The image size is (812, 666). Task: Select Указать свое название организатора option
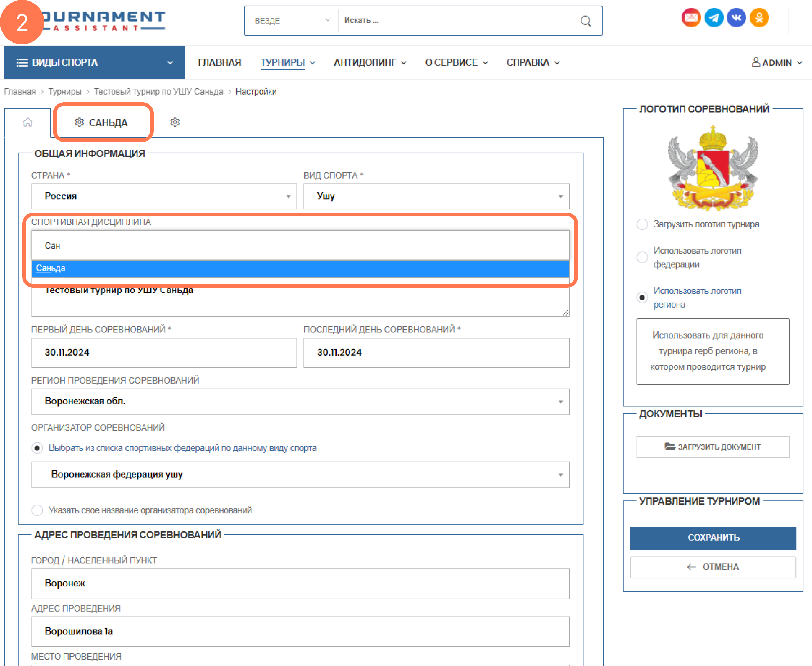coord(37,510)
